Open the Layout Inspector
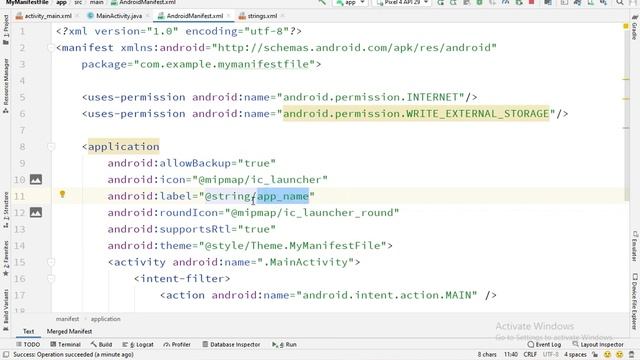 click(x=598, y=344)
